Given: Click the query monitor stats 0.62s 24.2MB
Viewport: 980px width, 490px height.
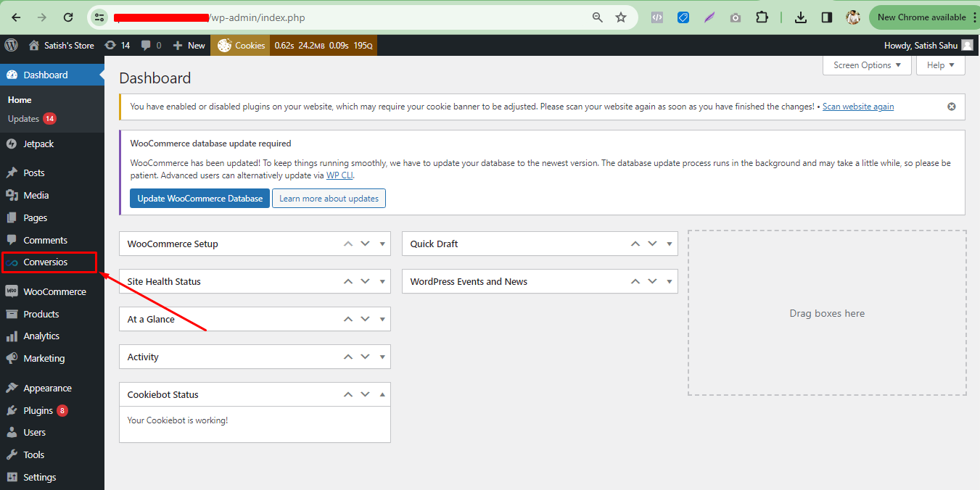Looking at the screenshot, I should [x=324, y=45].
